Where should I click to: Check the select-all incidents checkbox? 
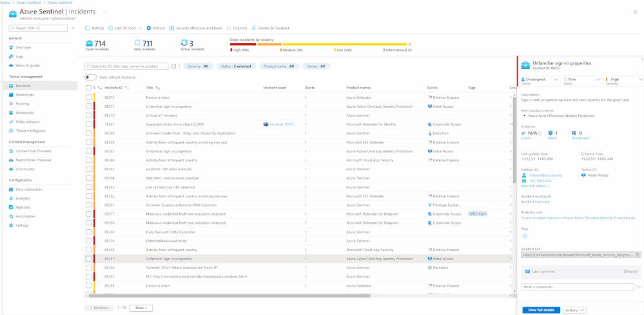tap(89, 88)
